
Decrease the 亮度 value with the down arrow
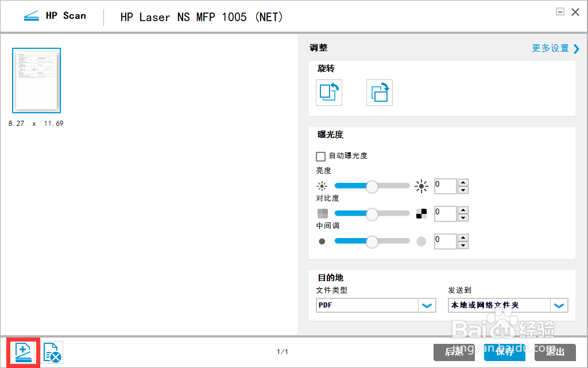(x=463, y=190)
